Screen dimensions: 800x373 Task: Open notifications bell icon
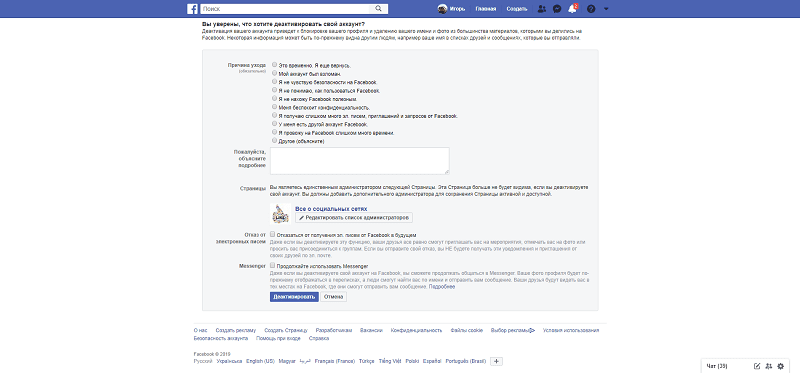click(572, 9)
